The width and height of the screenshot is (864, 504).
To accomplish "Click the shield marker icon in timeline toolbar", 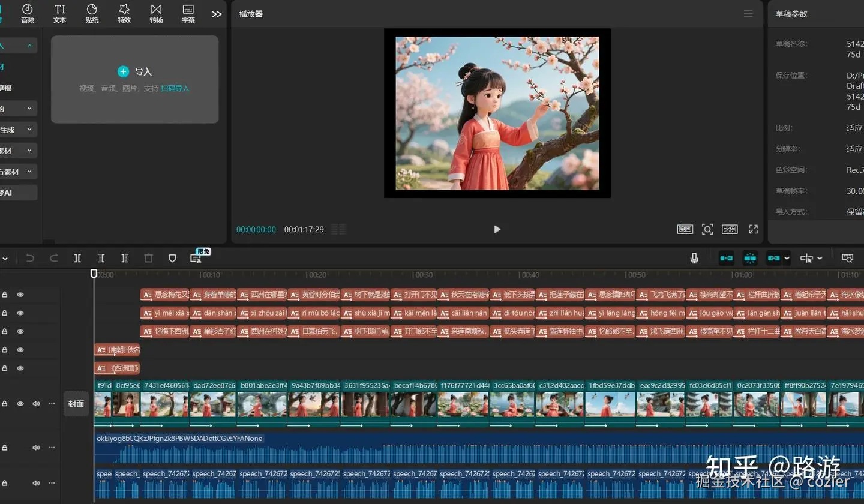I will click(x=172, y=258).
